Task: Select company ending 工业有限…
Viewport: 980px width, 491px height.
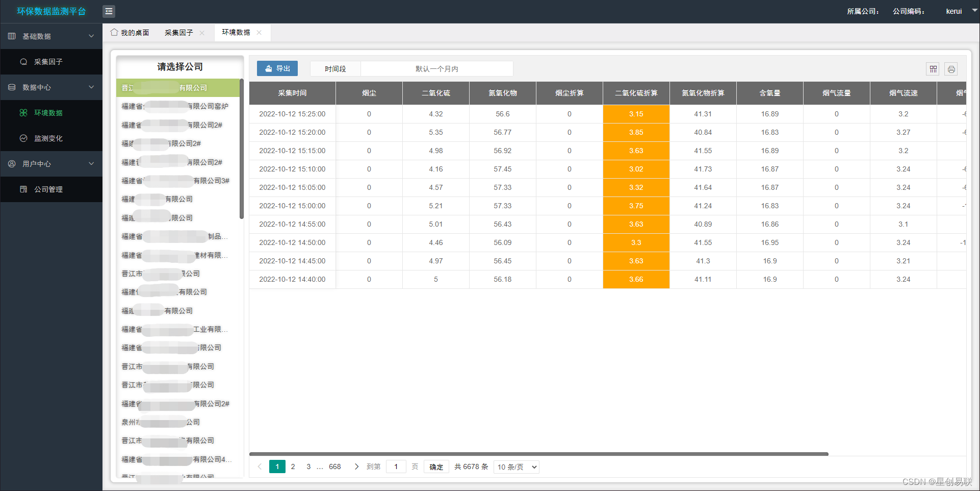Action: point(177,329)
